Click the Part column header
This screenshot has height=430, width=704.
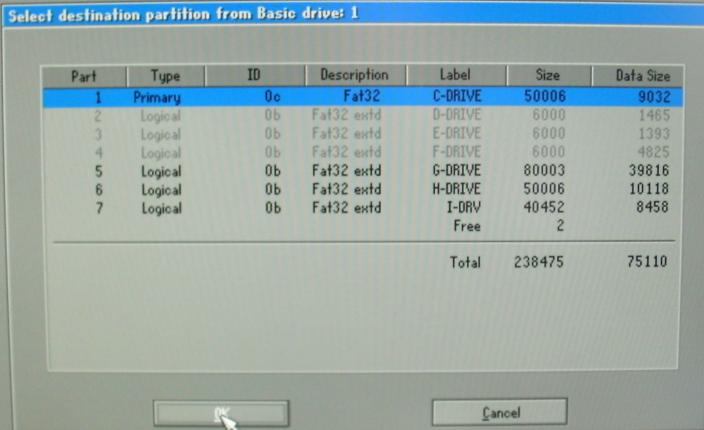(84, 76)
